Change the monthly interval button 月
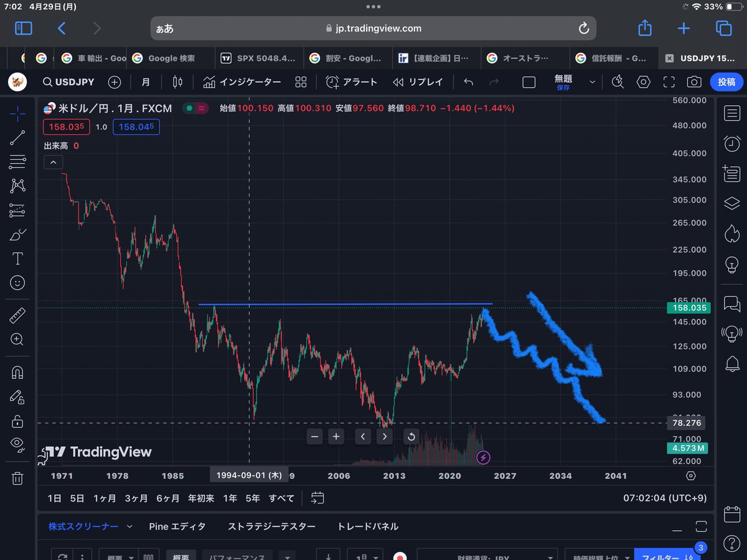 tap(146, 82)
